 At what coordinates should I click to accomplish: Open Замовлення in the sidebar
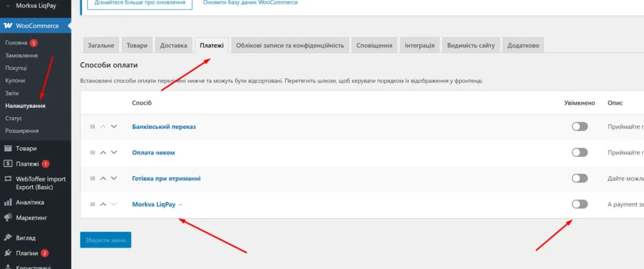tap(21, 55)
